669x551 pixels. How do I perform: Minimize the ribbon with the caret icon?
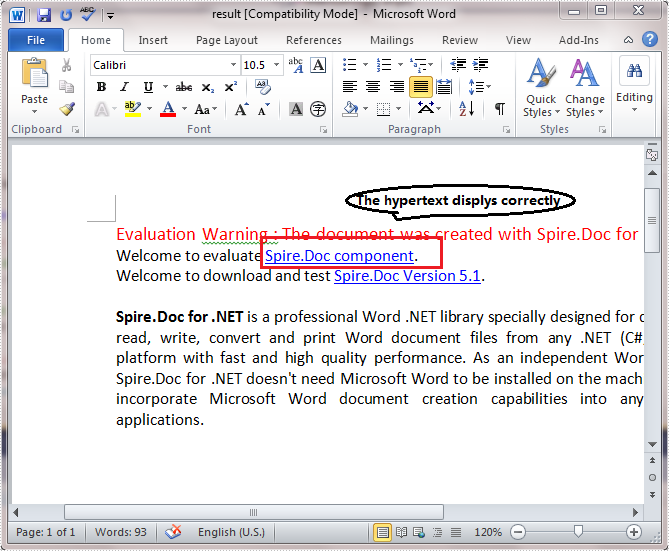pyautogui.click(x=628, y=40)
